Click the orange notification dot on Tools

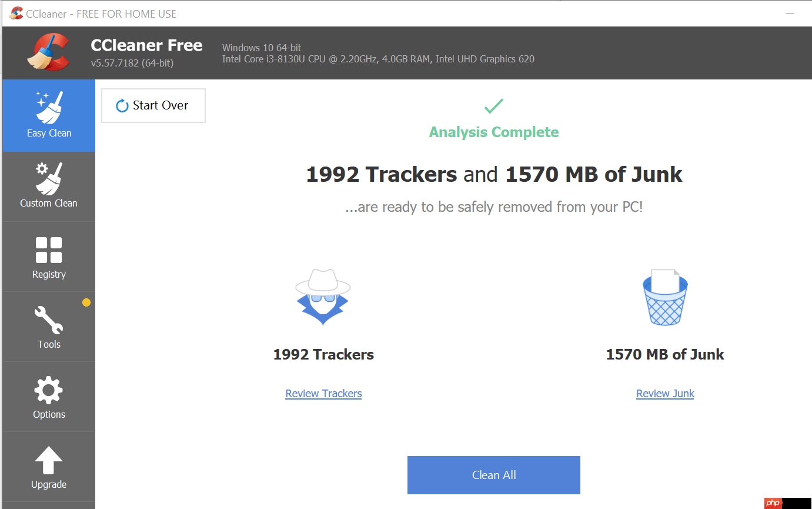pos(86,302)
